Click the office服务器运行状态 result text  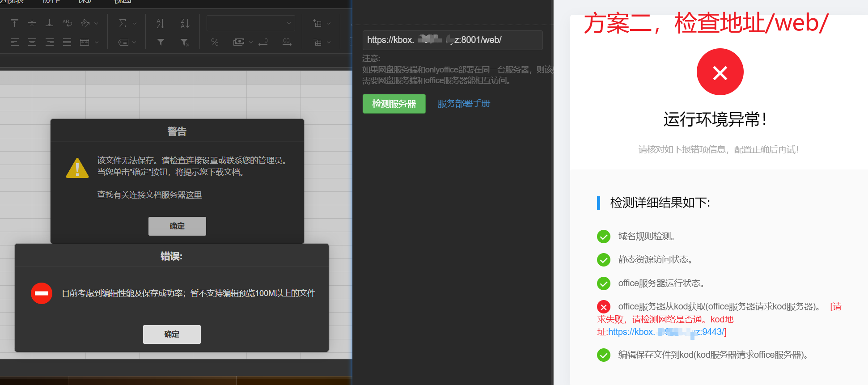661,283
